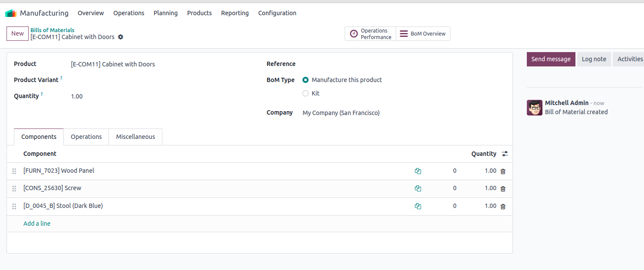Copy the existing operations icon for Wood Panel
The height and width of the screenshot is (270, 644).
(x=418, y=171)
